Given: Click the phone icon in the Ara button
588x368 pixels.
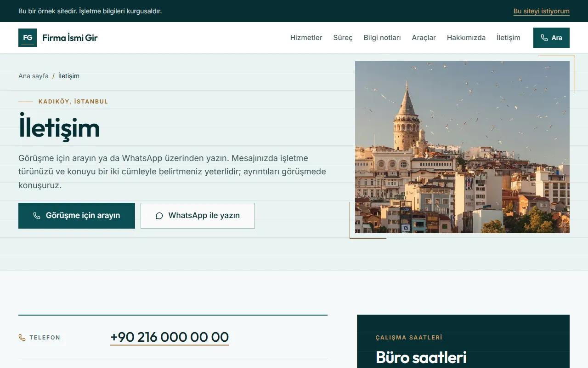Looking at the screenshot, I should (544, 38).
